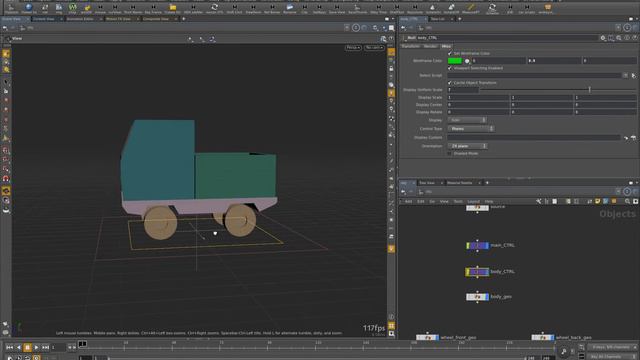The image size is (640, 360).
Task: Switch to the Material Palette tab
Action: 460,183
